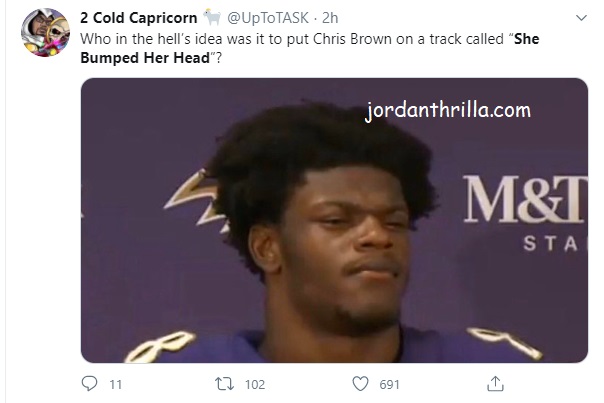The image size is (604, 403).
Task: Open the attached press conference image
Action: 334,220
